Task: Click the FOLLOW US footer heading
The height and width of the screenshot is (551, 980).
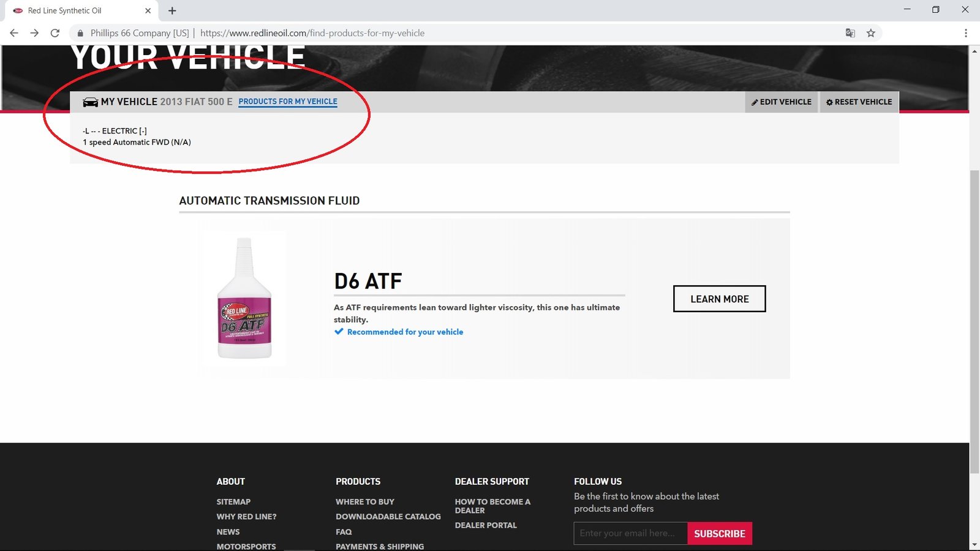Action: 598,482
